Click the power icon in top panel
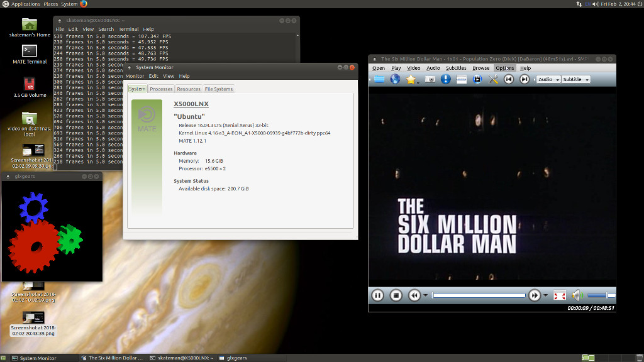The image size is (644, 362). [x=640, y=4]
